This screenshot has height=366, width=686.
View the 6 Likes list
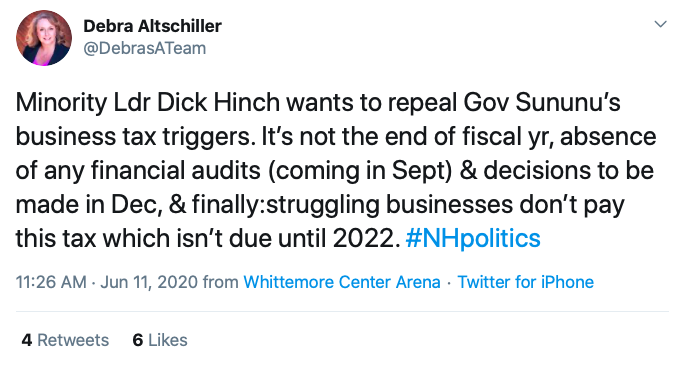(160, 340)
